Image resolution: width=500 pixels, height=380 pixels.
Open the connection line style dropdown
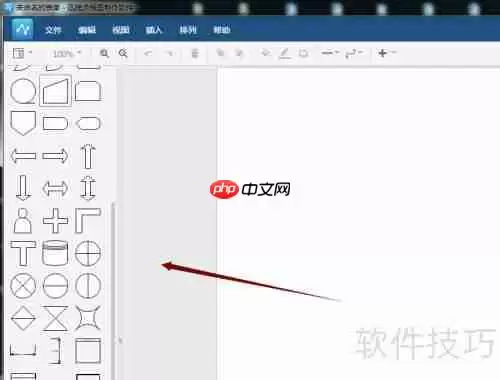(330, 53)
